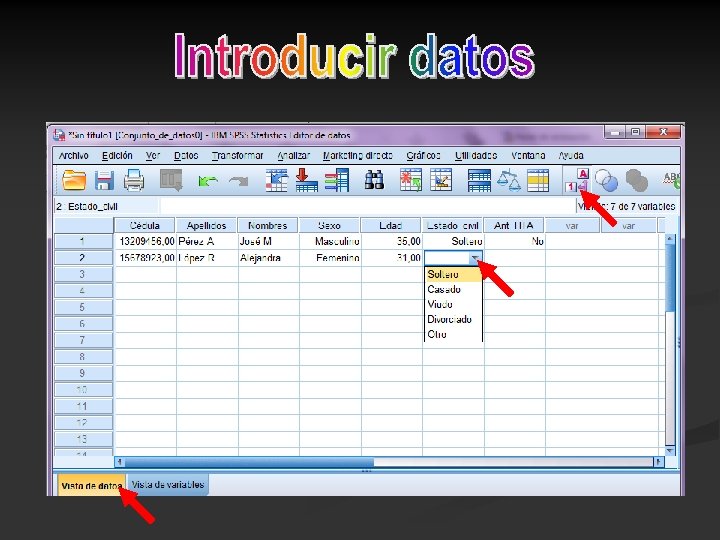Select the Edad column header

click(391, 225)
